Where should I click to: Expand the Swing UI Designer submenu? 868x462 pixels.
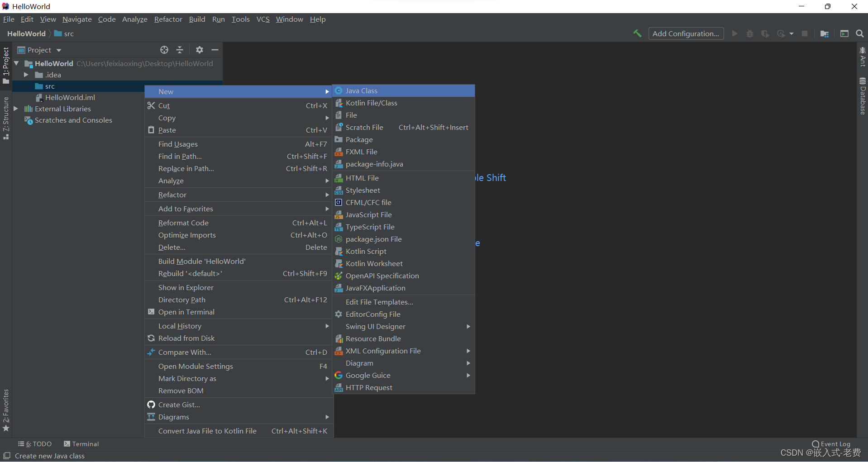coord(404,326)
